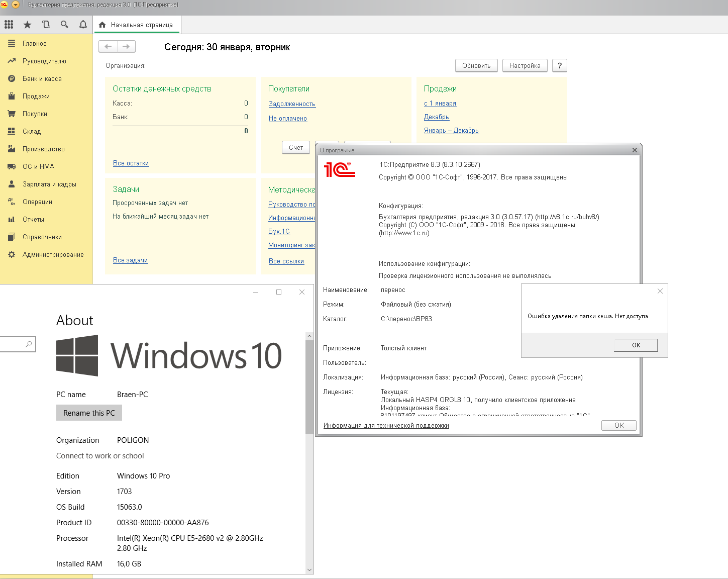Viewport: 728px width, 579px height.
Task: Open notifications bell icon
Action: [x=83, y=24]
